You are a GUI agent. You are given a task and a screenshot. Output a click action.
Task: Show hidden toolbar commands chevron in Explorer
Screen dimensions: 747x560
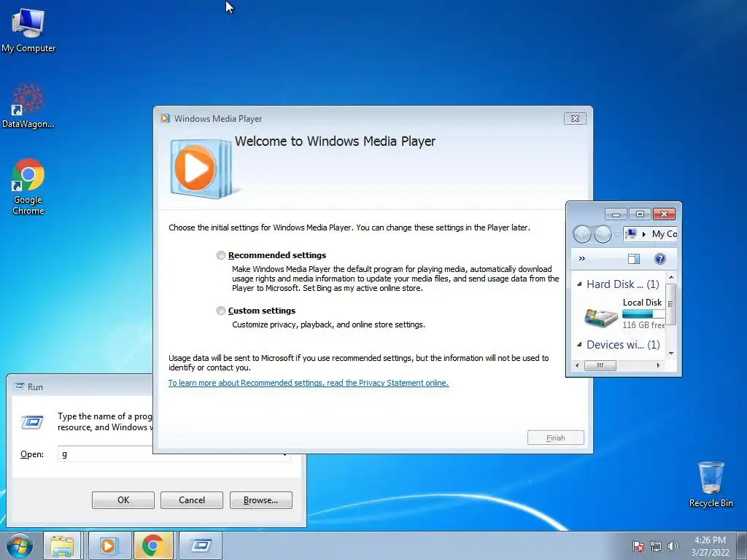point(581,259)
